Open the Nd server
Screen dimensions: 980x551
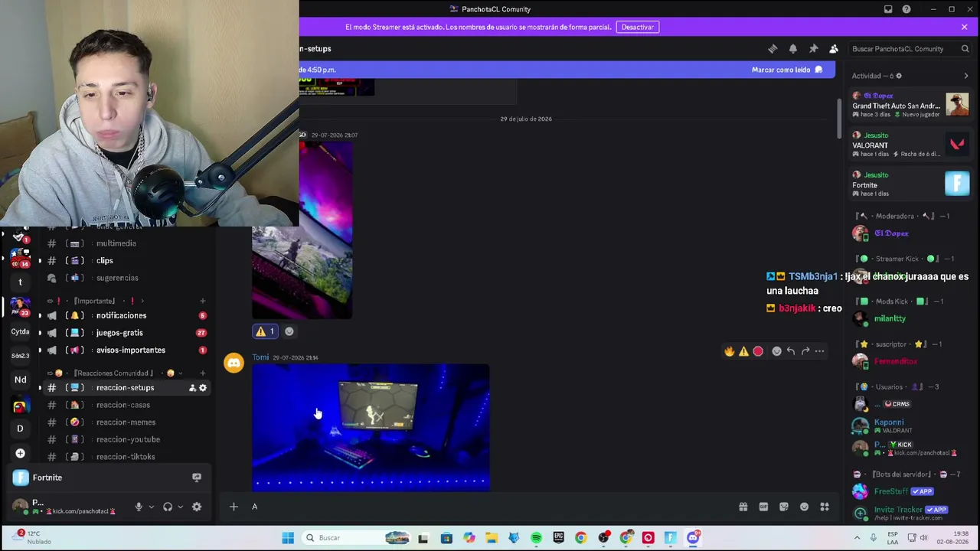pyautogui.click(x=20, y=380)
